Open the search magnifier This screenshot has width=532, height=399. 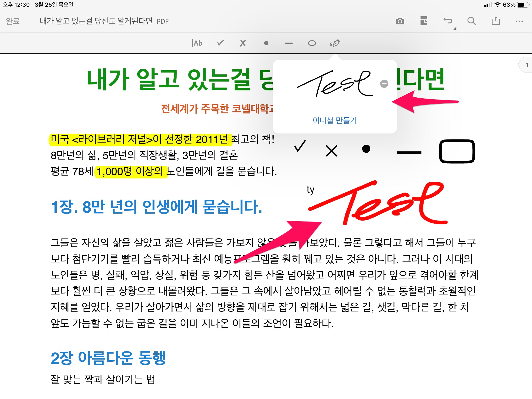coord(471,21)
